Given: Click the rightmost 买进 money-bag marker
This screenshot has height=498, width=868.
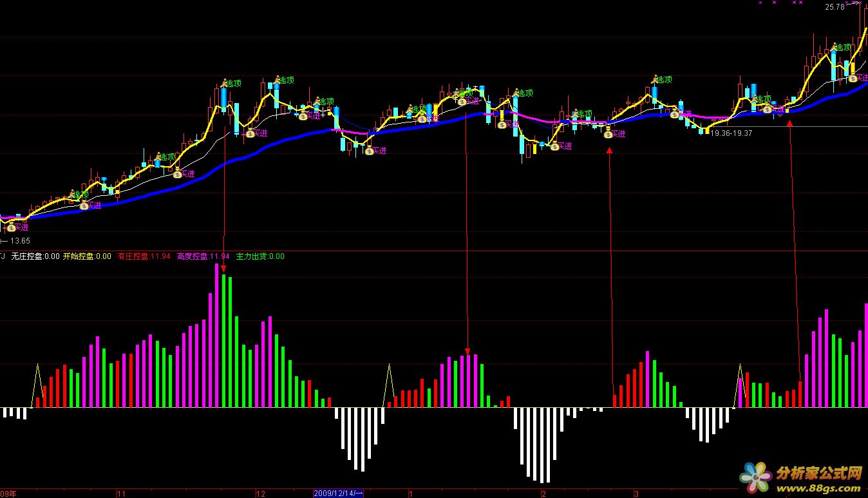Looking at the screenshot, I should (x=853, y=78).
